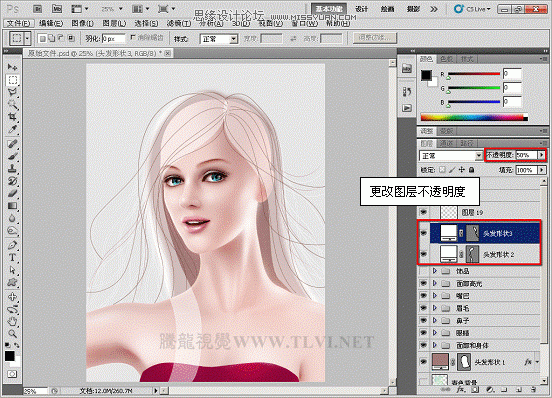Screen dimensions: 552x398
Task: Open the CS Live button
Action: click(x=472, y=9)
